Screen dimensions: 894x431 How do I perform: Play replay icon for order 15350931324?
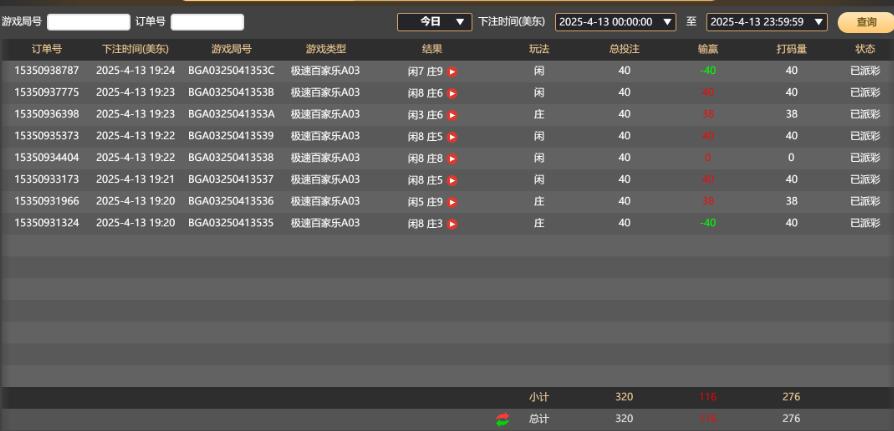[452, 225]
